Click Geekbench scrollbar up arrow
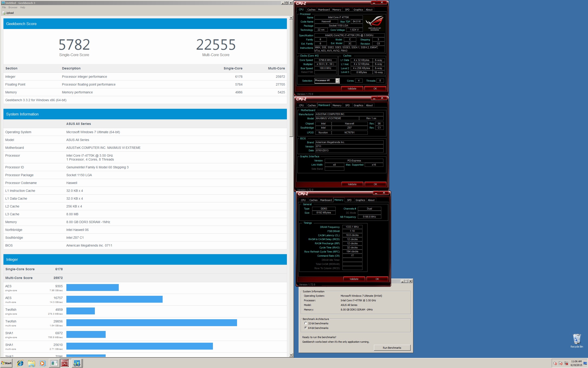The width and height of the screenshot is (588, 368). pyautogui.click(x=291, y=18)
